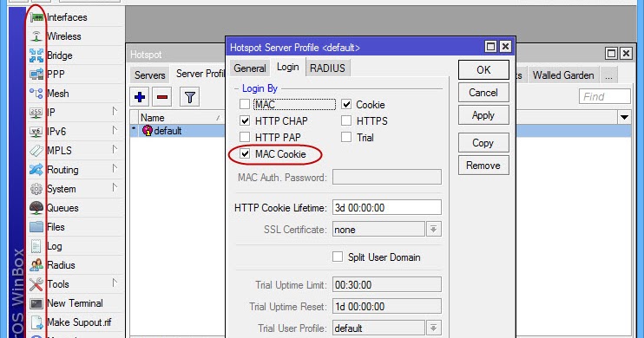Uncheck the HTTP CHAP checkbox
The width and height of the screenshot is (644, 338).
[245, 120]
